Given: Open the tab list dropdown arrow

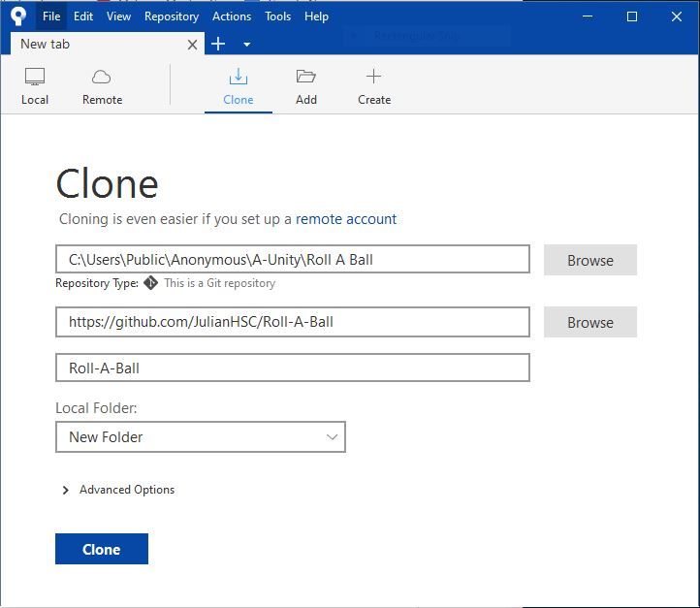Looking at the screenshot, I should coord(246,45).
